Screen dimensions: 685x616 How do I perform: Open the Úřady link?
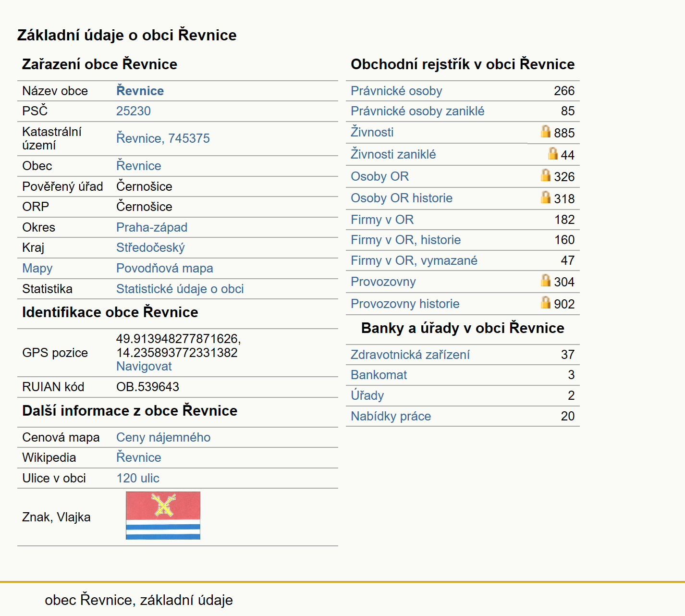pos(367,395)
